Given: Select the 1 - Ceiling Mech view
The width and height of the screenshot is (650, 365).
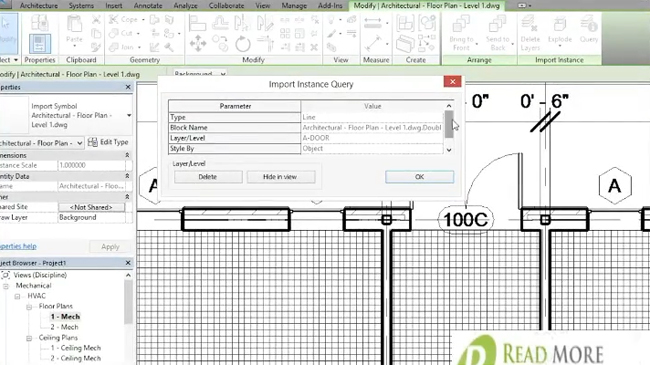Looking at the screenshot, I should click(75, 348).
